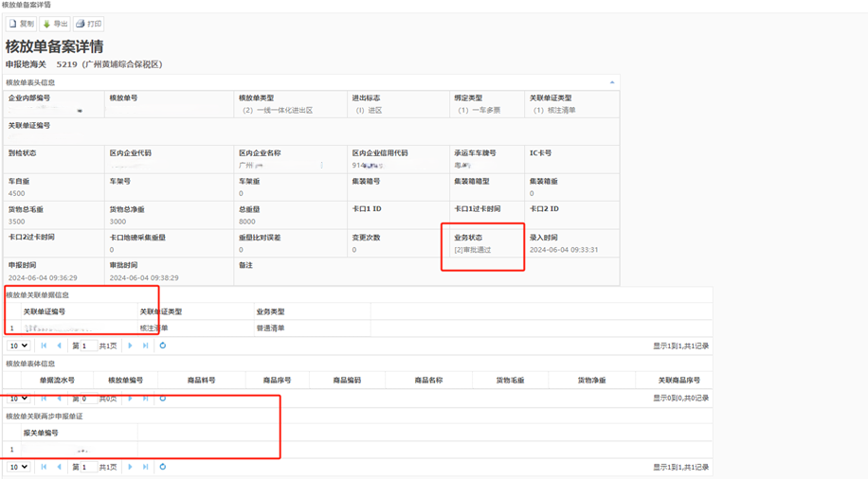
Task: Collapse the 核放单表头信息 panel arrow
Action: (x=612, y=82)
